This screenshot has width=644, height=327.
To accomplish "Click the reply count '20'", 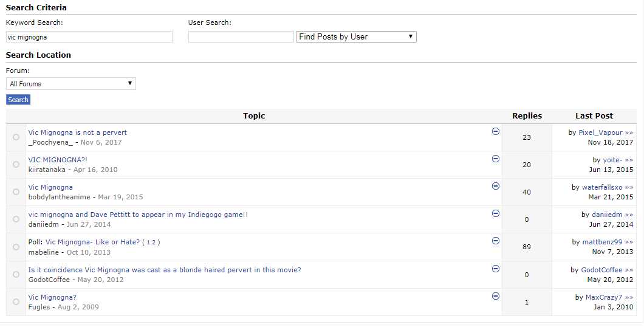I will click(x=527, y=165).
